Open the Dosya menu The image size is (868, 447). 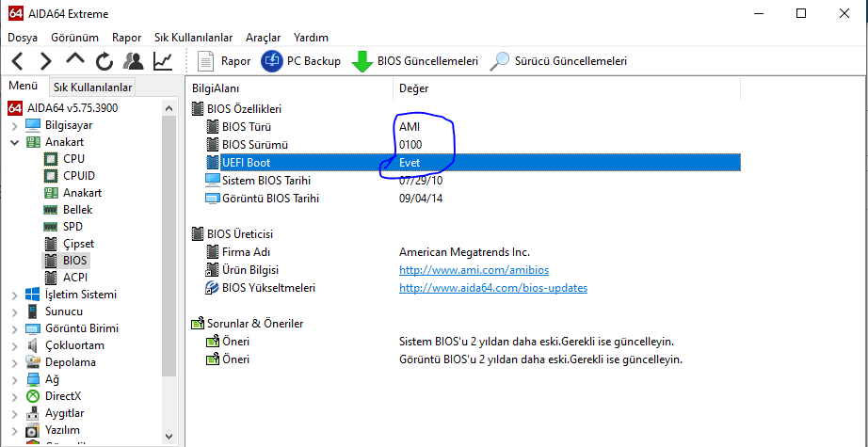[23, 38]
